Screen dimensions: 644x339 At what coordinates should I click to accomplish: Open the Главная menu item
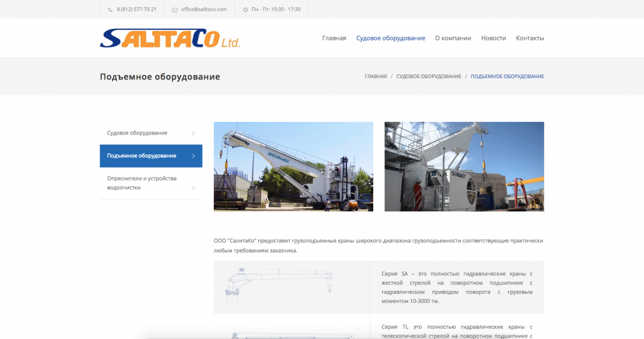pos(334,38)
